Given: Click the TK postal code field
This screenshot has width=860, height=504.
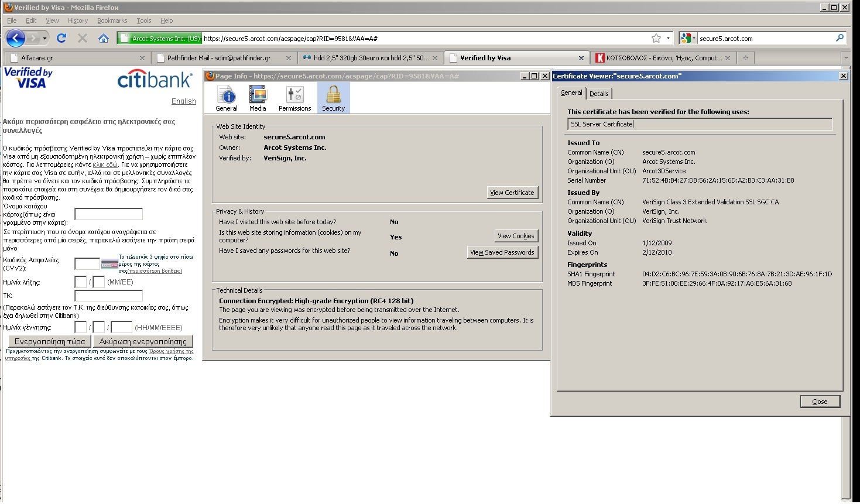Looking at the screenshot, I should click(109, 296).
